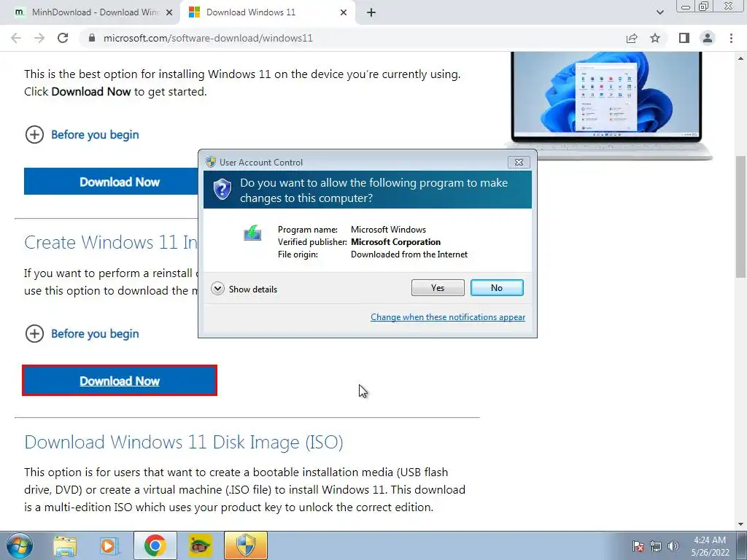Screen dimensions: 747x560
Task: Click the upper Download Now button
Action: [x=111, y=182]
